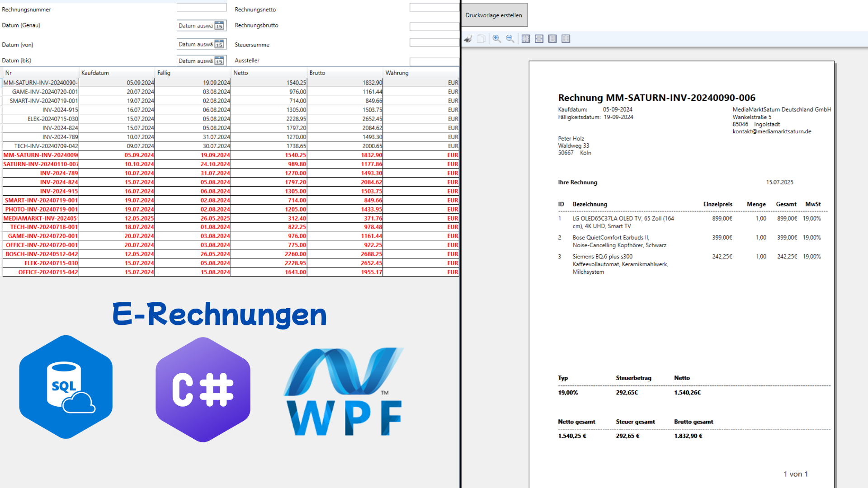Viewport: 868px width, 488px height.
Task: Sort by the Netto column header
Action: (x=269, y=73)
